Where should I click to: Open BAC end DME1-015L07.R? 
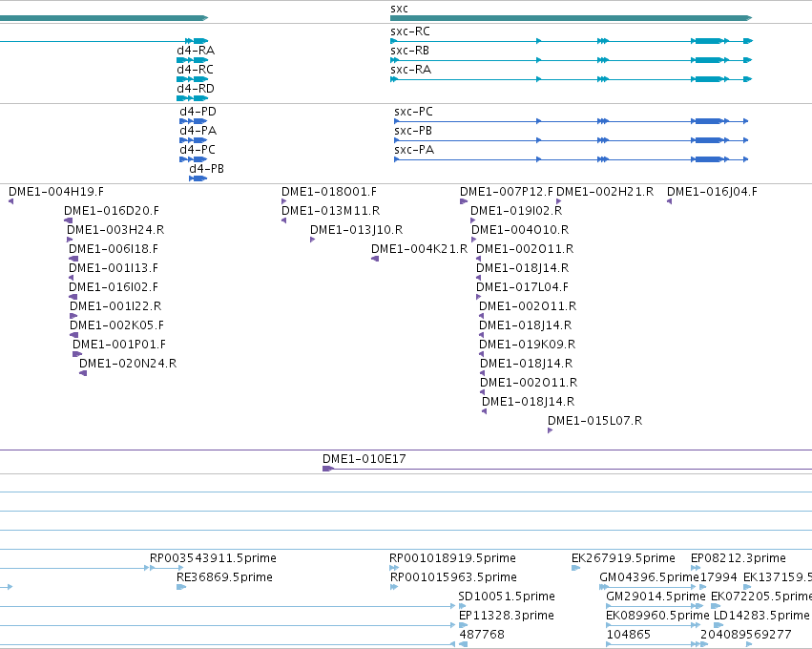tap(595, 421)
